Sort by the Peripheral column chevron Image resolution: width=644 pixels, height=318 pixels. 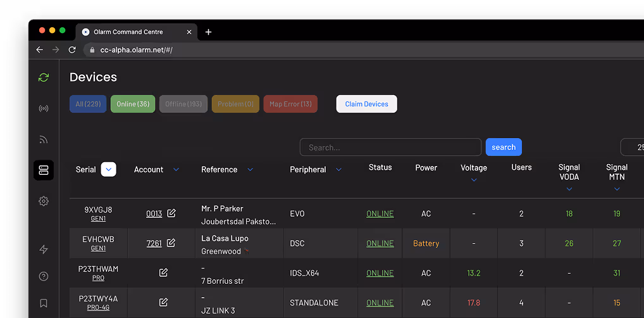[x=339, y=170]
